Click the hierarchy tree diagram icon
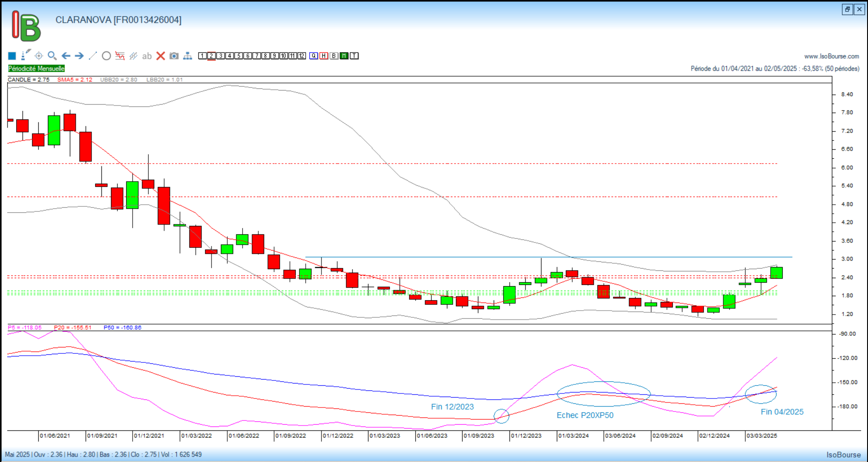The width and height of the screenshot is (868, 462). pos(188,56)
